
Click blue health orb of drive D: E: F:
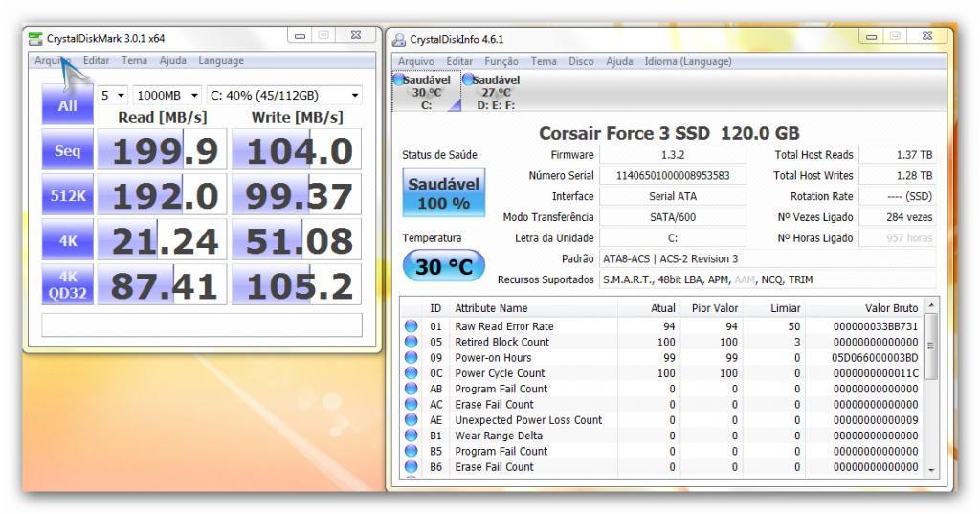[x=467, y=79]
